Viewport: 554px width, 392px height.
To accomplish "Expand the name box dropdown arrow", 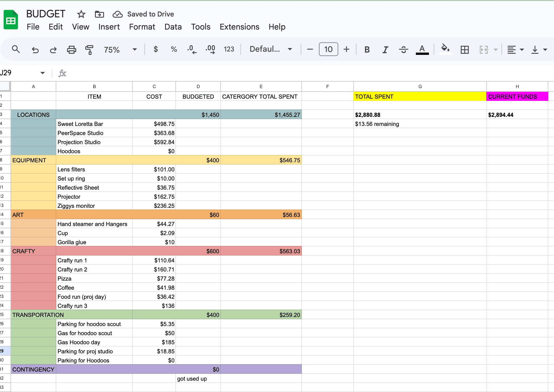I will click(43, 73).
